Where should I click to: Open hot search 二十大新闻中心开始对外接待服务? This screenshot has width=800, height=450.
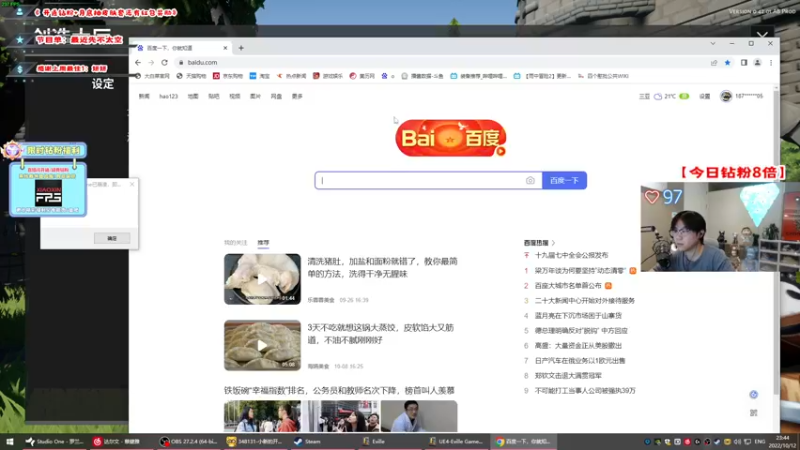click(585, 301)
